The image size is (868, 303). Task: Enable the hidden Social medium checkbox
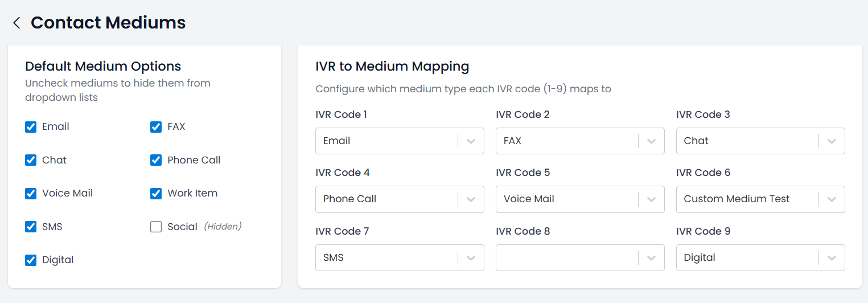click(156, 227)
